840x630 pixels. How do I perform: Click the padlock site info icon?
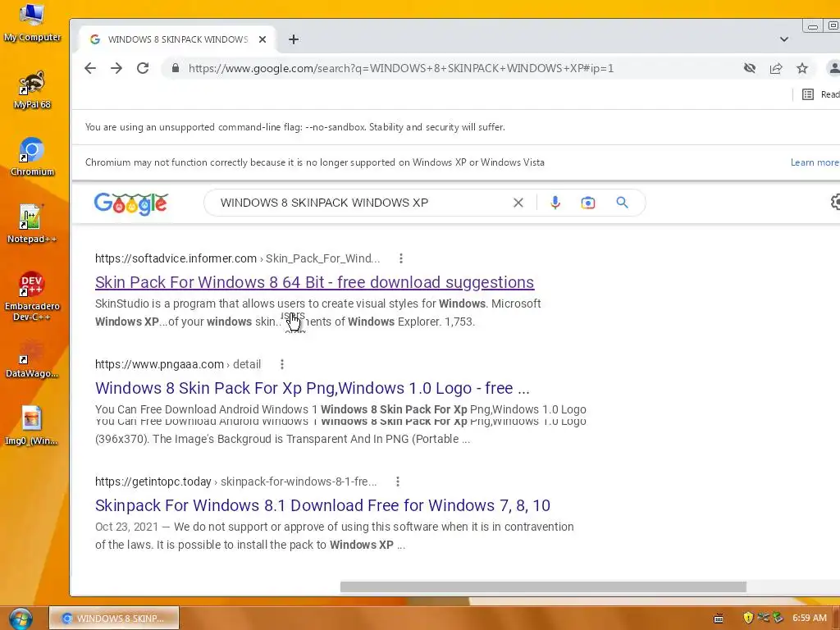click(x=176, y=68)
